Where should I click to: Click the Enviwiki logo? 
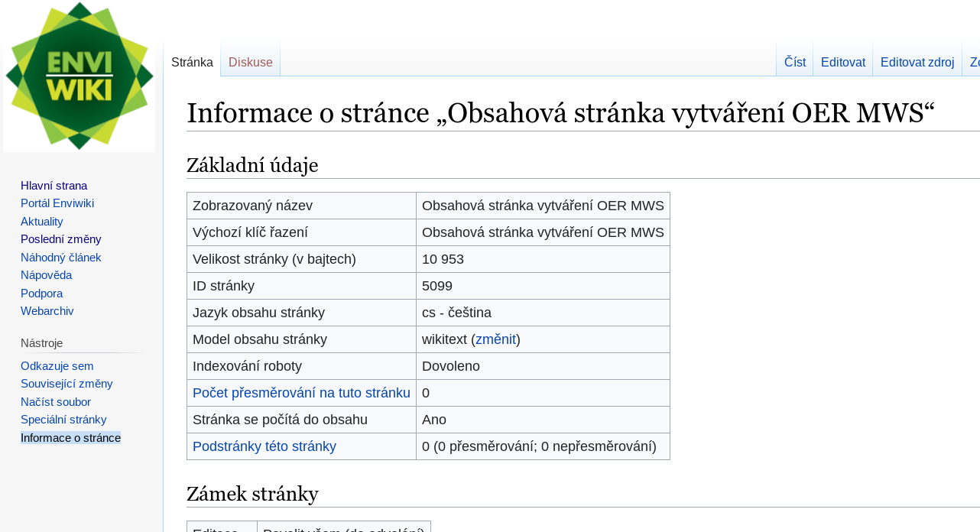(x=80, y=76)
